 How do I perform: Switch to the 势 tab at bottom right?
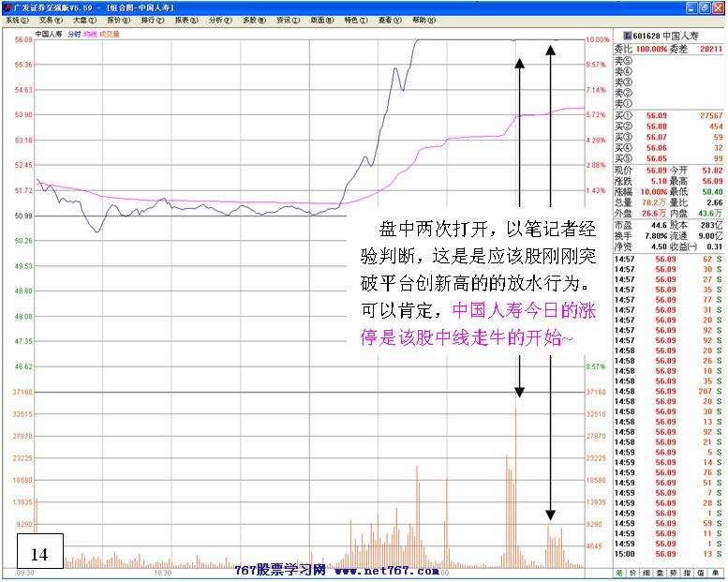click(x=674, y=574)
